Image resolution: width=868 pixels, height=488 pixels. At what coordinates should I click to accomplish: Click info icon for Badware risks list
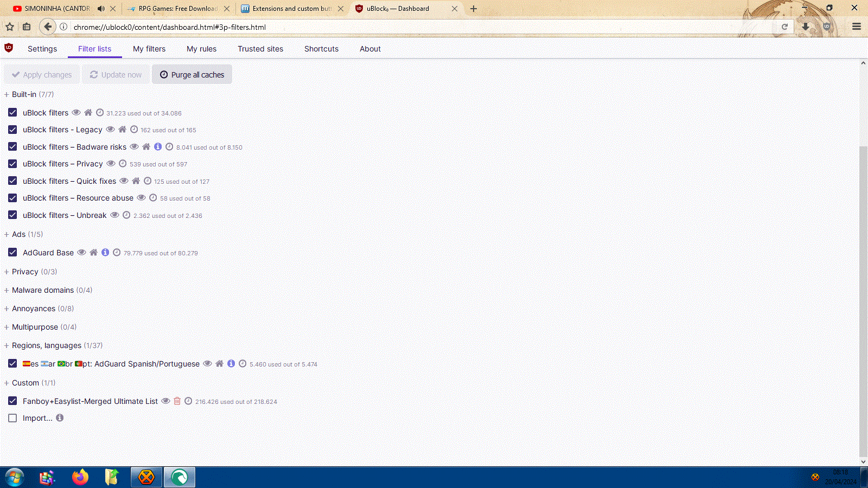158,147
